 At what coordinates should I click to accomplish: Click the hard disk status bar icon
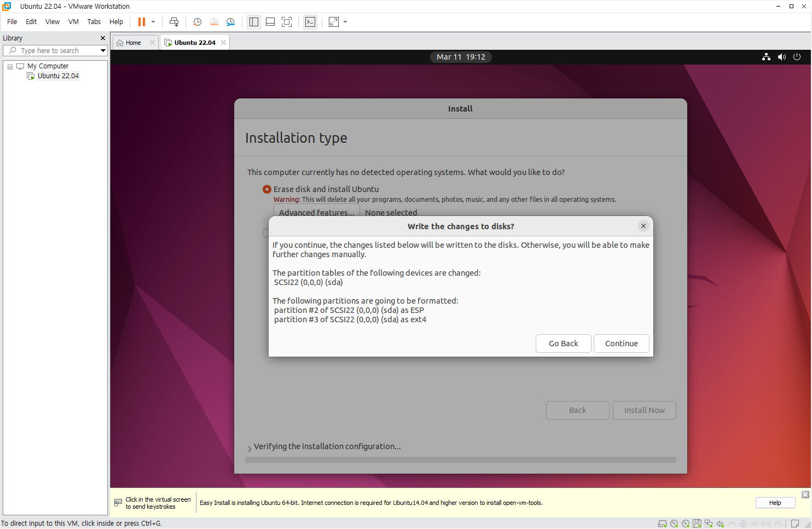[x=662, y=524]
